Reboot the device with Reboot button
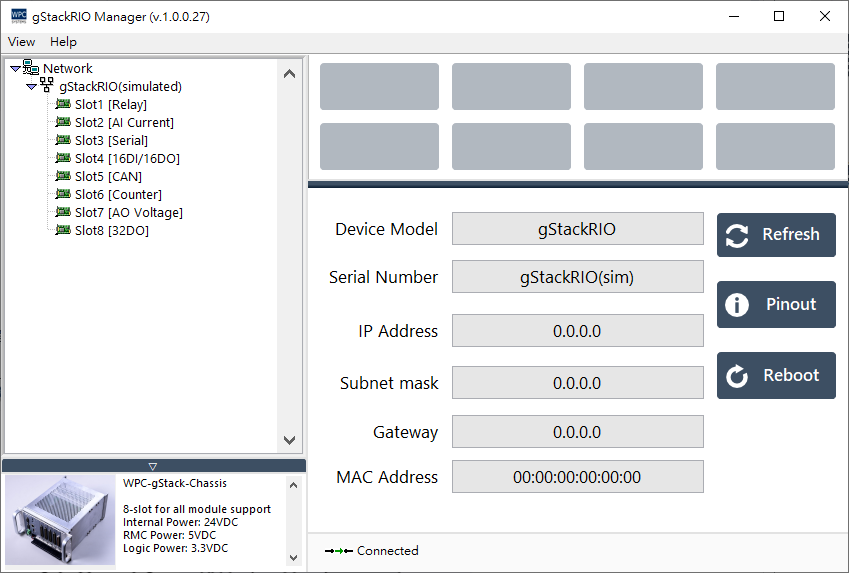This screenshot has height=573, width=849. pos(776,376)
